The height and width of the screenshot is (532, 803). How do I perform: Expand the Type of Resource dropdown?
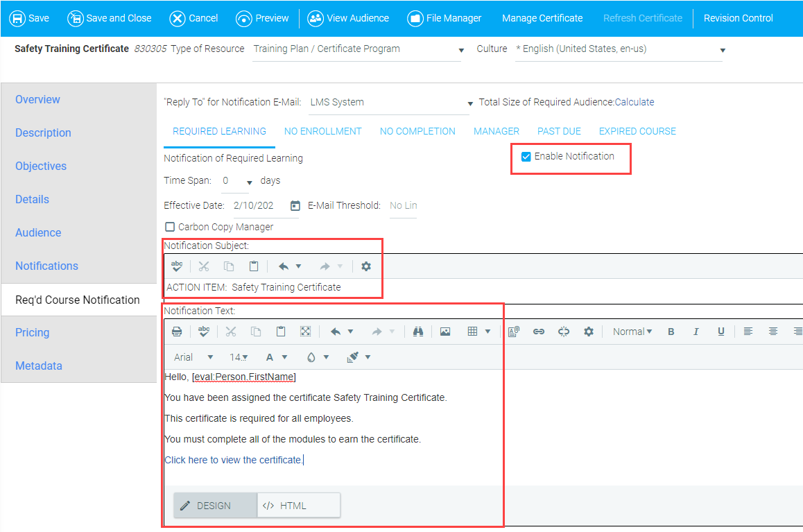click(461, 51)
